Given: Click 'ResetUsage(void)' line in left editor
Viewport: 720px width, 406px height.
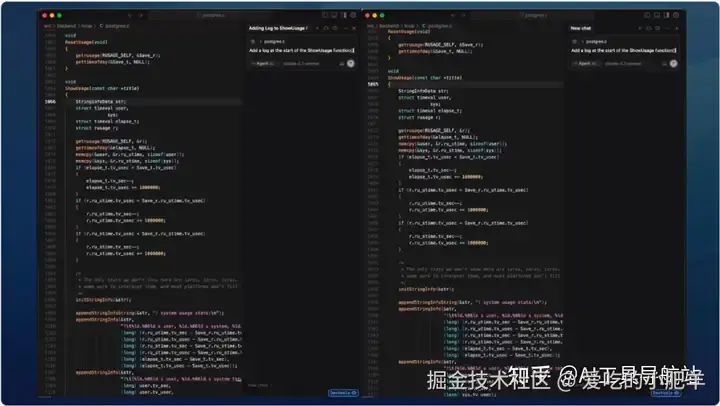Looking at the screenshot, I should click(86, 42).
